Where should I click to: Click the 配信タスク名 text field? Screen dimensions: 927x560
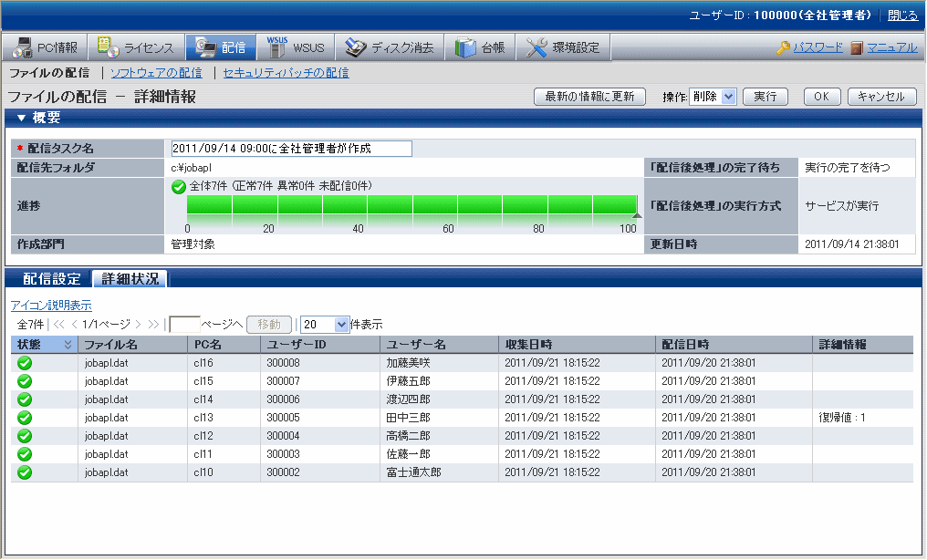pyautogui.click(x=291, y=149)
